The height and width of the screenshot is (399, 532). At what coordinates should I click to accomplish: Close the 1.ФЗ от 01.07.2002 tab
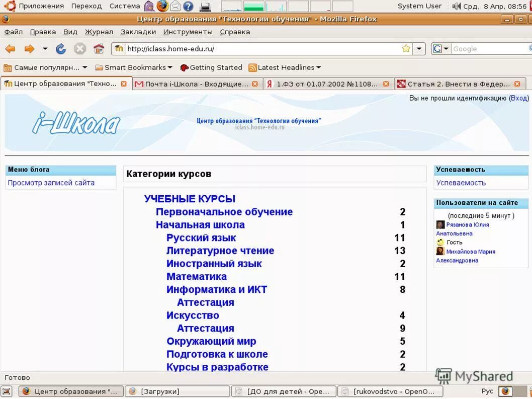click(x=386, y=84)
